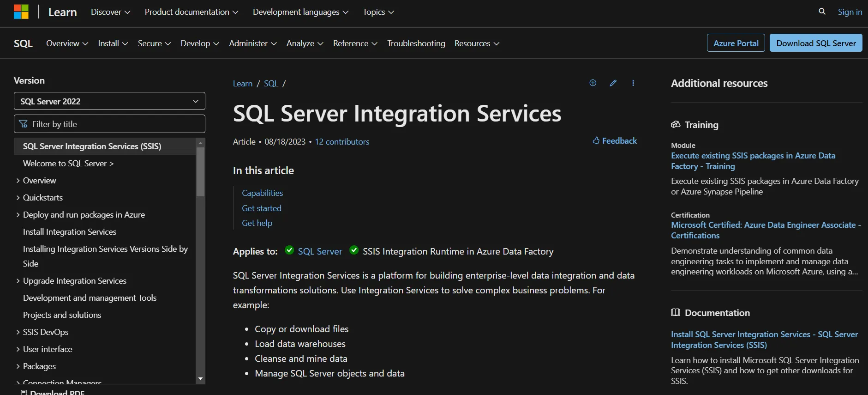Click the Sign in link

[x=850, y=12]
